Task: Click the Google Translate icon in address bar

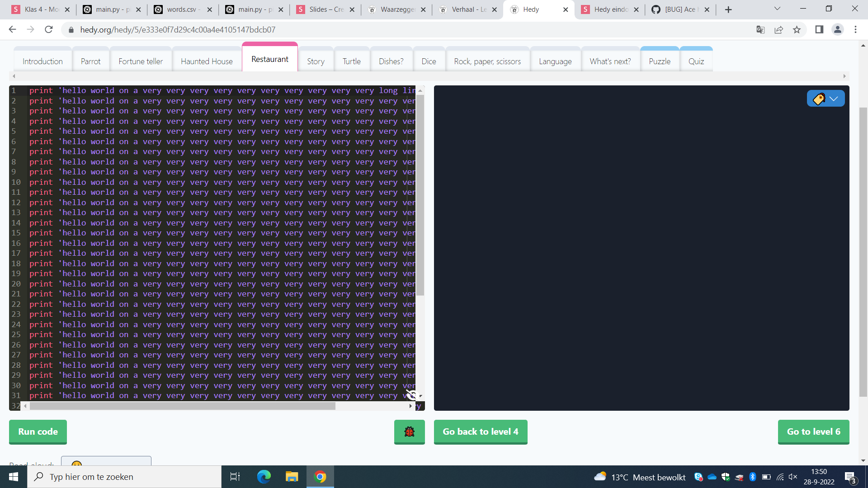Action: point(760,30)
